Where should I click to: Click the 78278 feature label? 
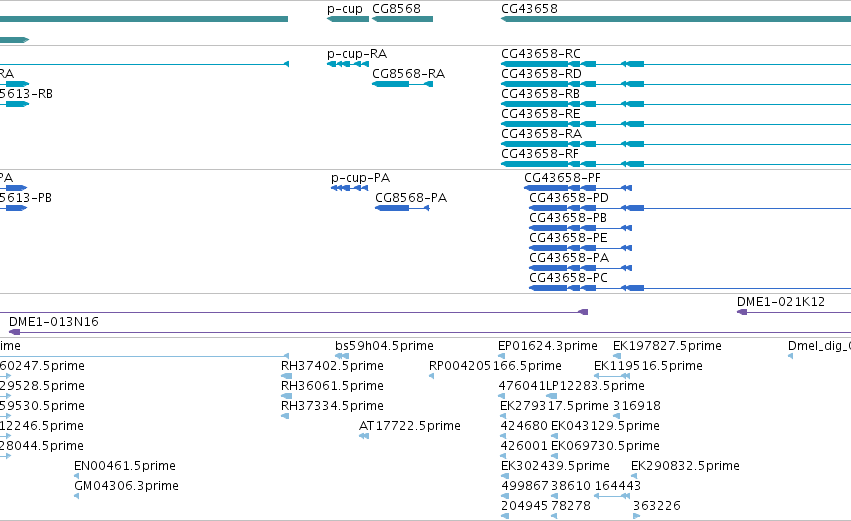[570, 506]
